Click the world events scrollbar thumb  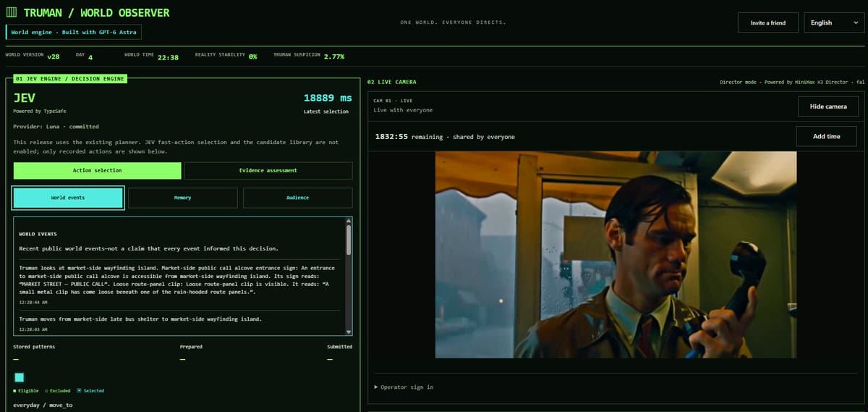pos(349,239)
